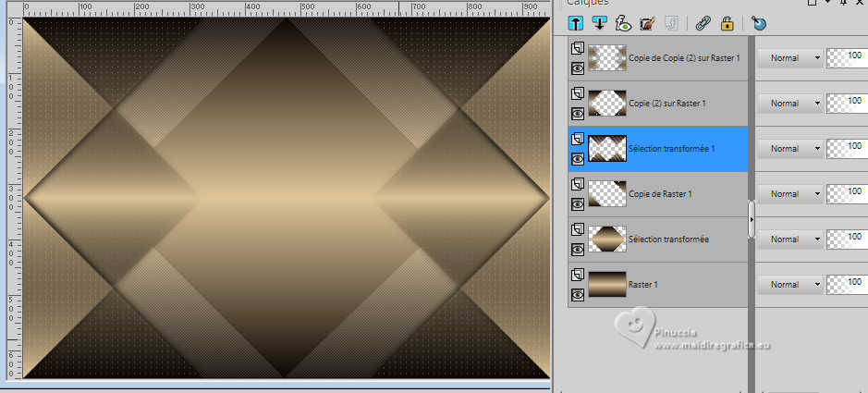
Task: Click opacity slider of Sélection transformée layer
Action: 847,239
